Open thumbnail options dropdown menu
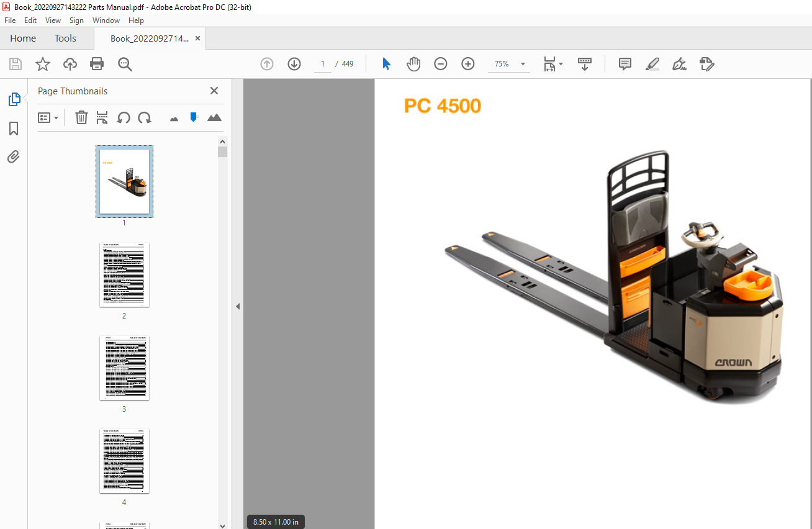This screenshot has height=529, width=812. [x=48, y=117]
